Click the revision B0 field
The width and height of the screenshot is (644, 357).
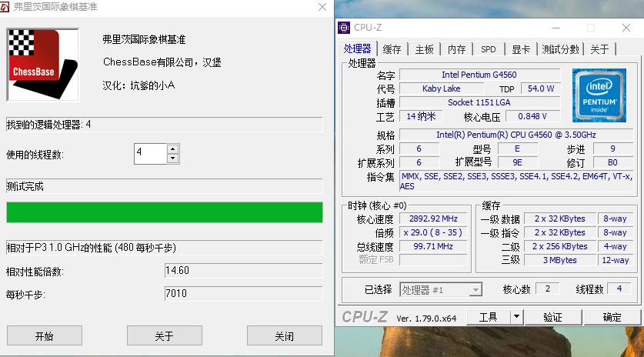pyautogui.click(x=612, y=162)
